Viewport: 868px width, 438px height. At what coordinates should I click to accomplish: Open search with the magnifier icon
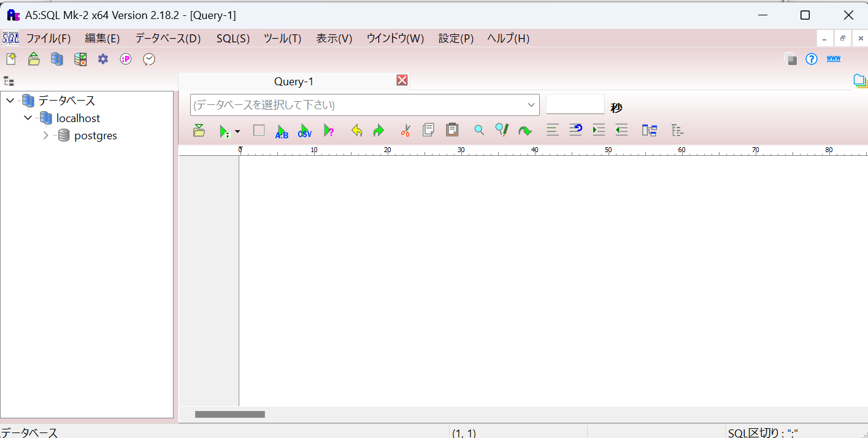click(478, 130)
